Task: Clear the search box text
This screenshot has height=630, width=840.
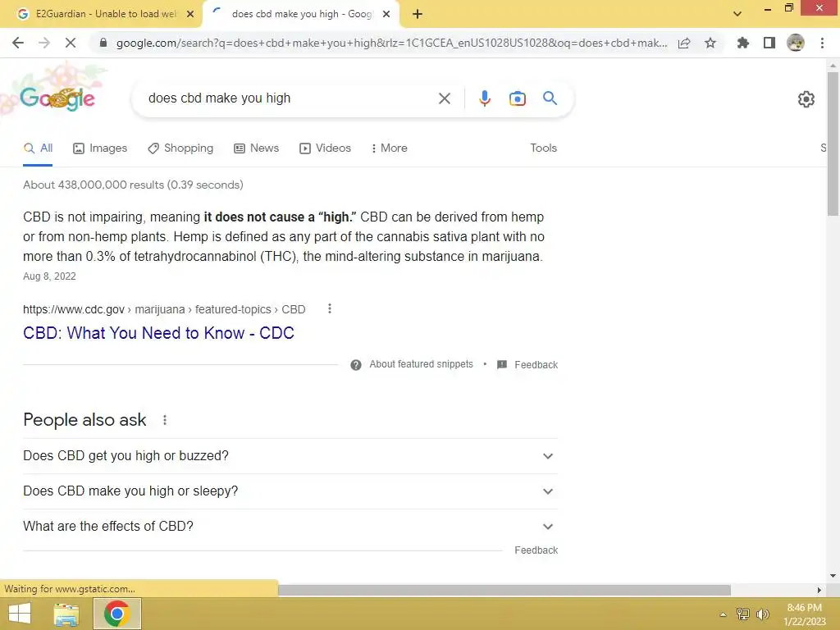Action: tap(444, 98)
